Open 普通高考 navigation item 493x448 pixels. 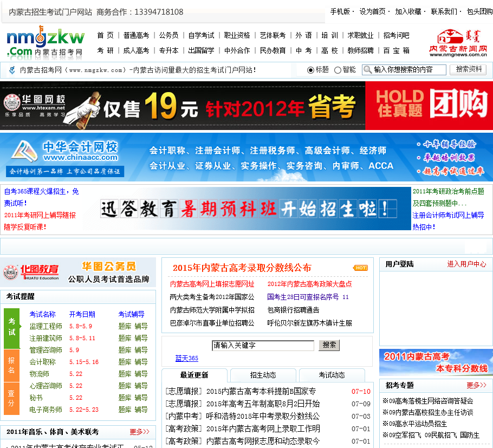(136, 35)
